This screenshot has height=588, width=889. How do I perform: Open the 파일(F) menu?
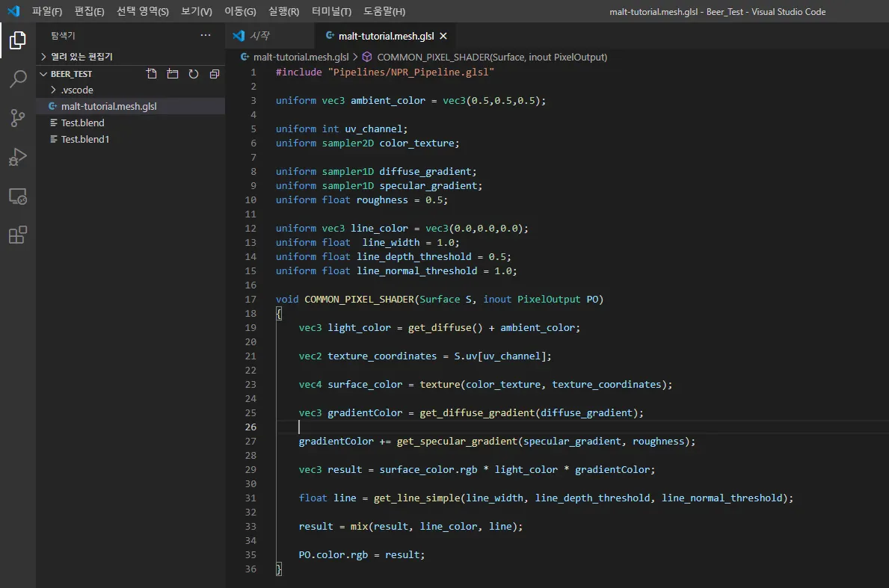pos(47,11)
